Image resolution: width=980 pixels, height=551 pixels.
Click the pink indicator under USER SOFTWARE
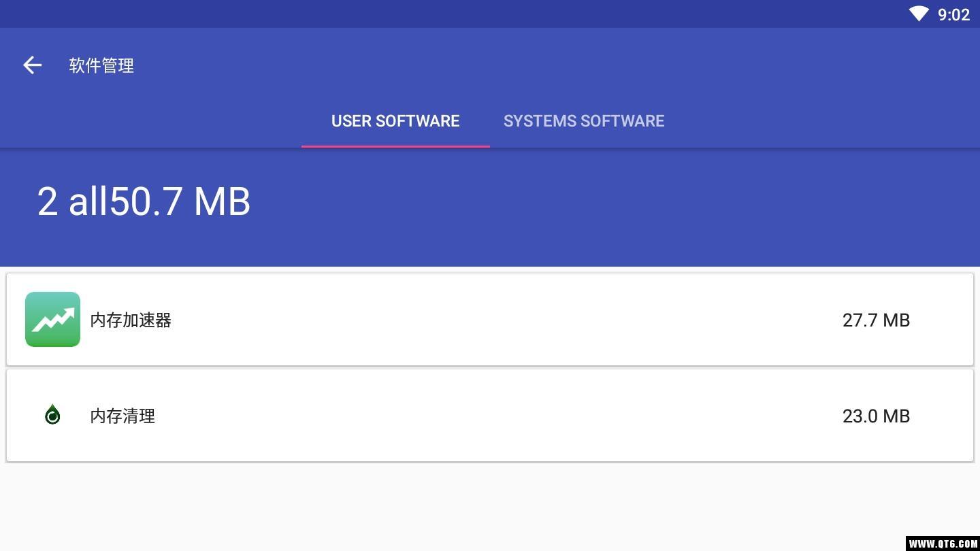tap(395, 146)
